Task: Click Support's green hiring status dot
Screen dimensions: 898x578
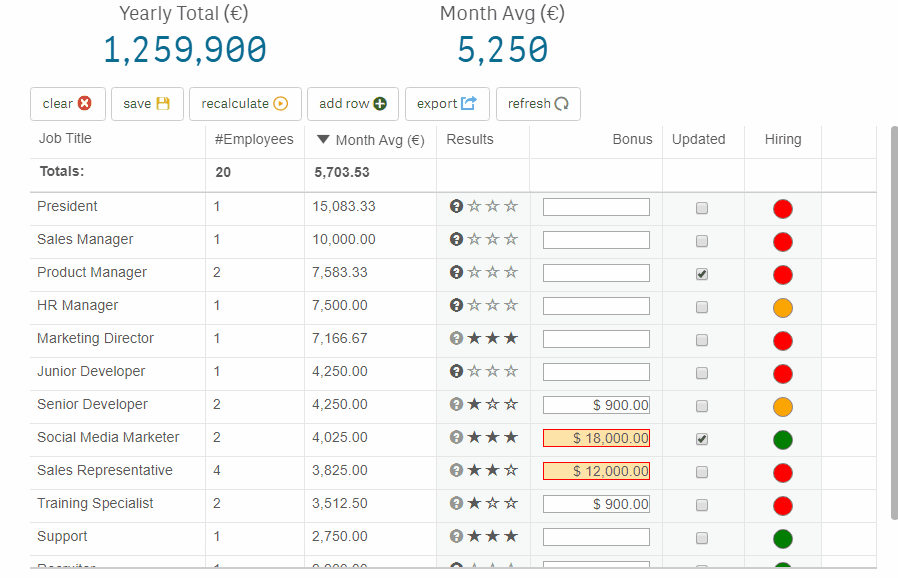Action: 783,539
